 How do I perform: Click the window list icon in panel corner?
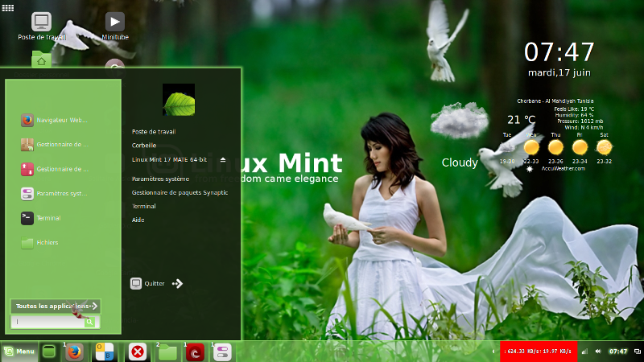637,352
